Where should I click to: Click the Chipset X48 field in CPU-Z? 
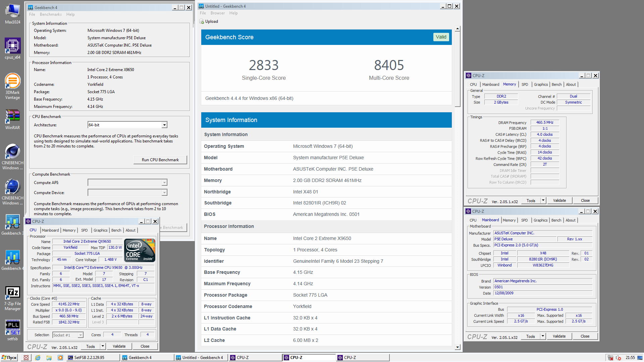pos(543,253)
